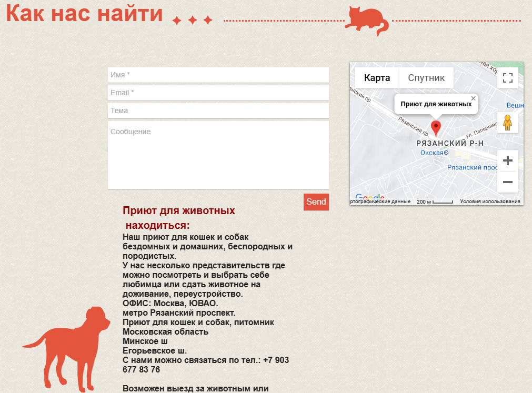Switch map to 'Карта' view
Image resolution: width=532 pixels, height=393 pixels.
[x=377, y=78]
